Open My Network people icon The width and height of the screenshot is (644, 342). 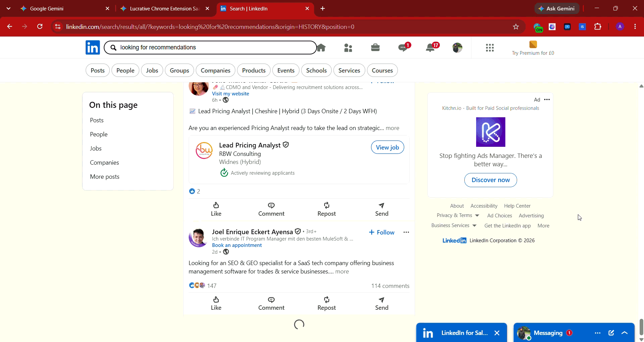tap(348, 48)
